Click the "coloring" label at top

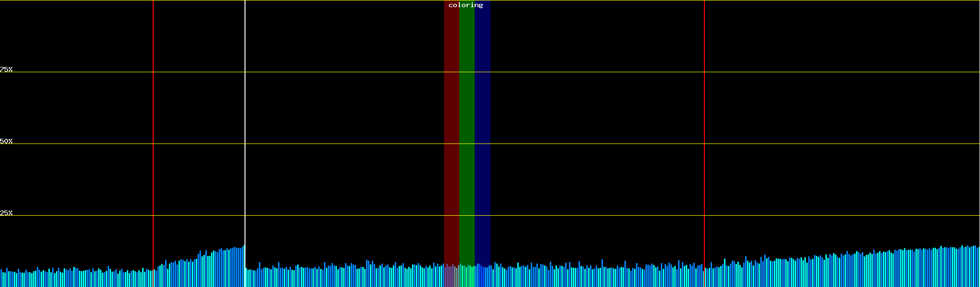(x=466, y=5)
